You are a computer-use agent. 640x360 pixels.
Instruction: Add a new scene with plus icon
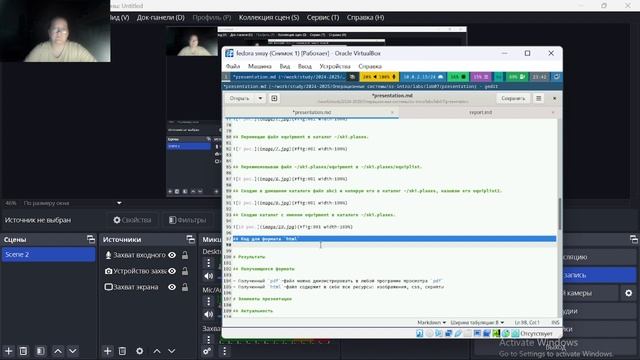click(x=9, y=351)
